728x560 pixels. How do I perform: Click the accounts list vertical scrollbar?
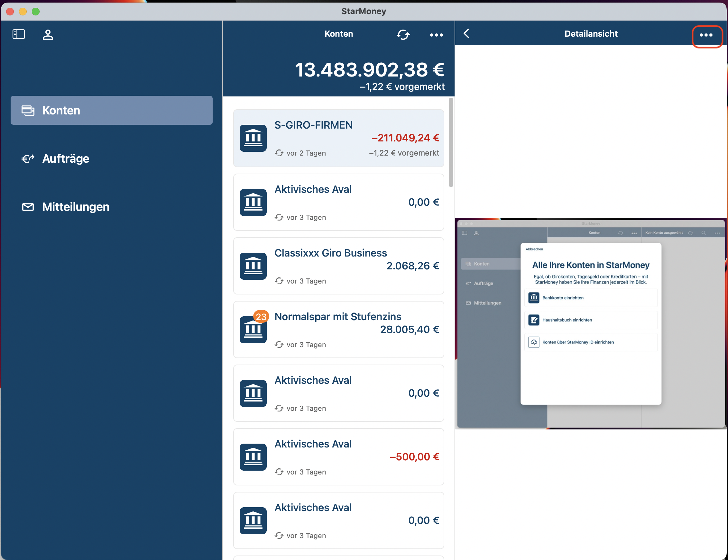[451, 143]
